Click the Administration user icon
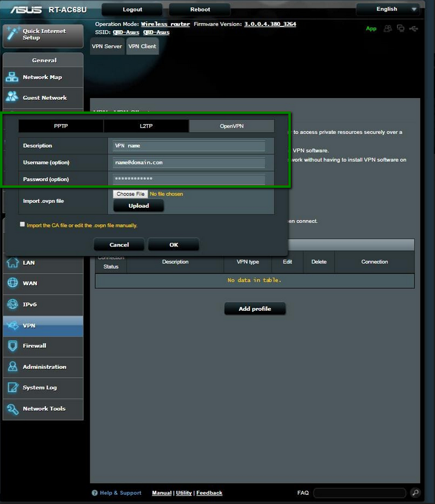Screen dimensions: 435x504 tap(13, 366)
